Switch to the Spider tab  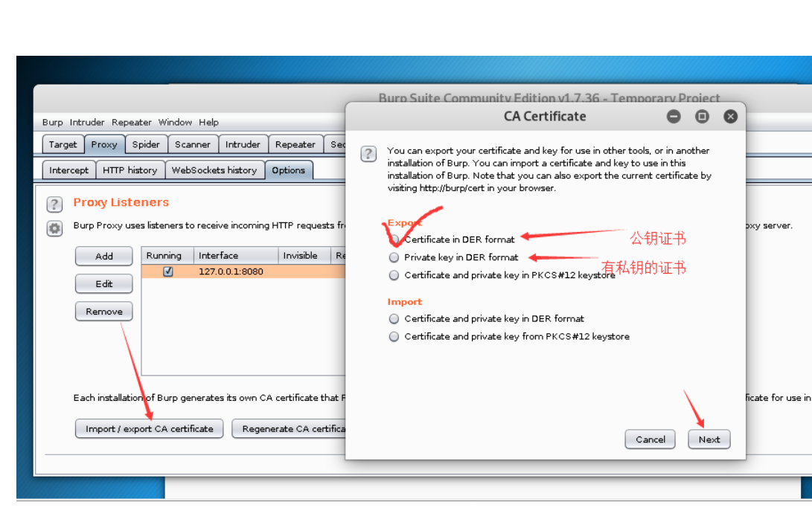(146, 144)
